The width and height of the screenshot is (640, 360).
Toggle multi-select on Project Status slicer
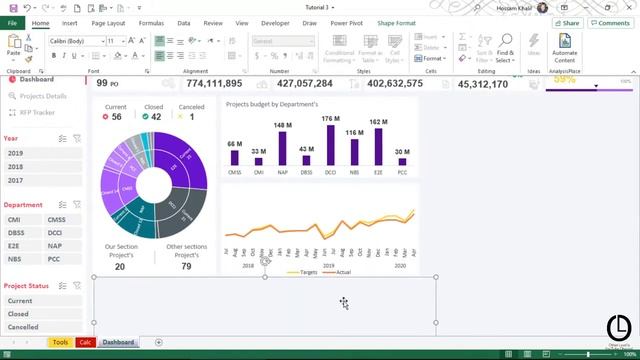pos(62,286)
